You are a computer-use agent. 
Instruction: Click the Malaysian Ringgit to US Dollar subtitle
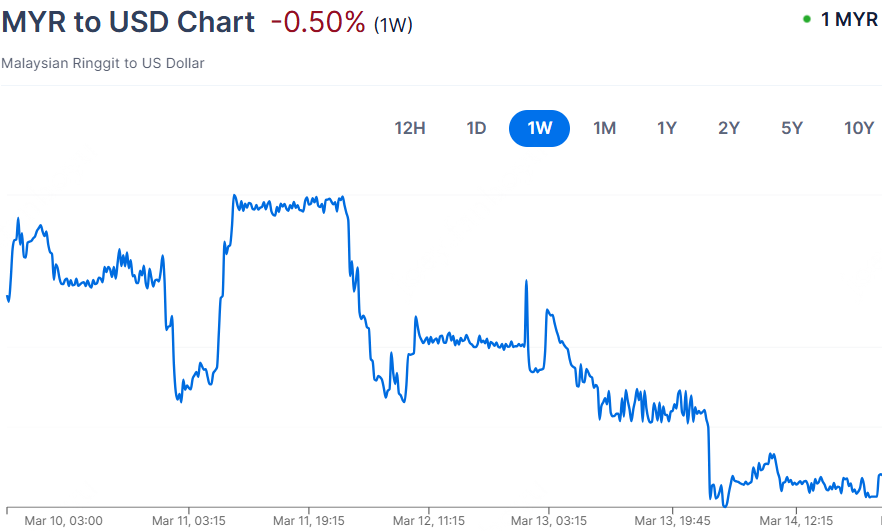pos(103,63)
